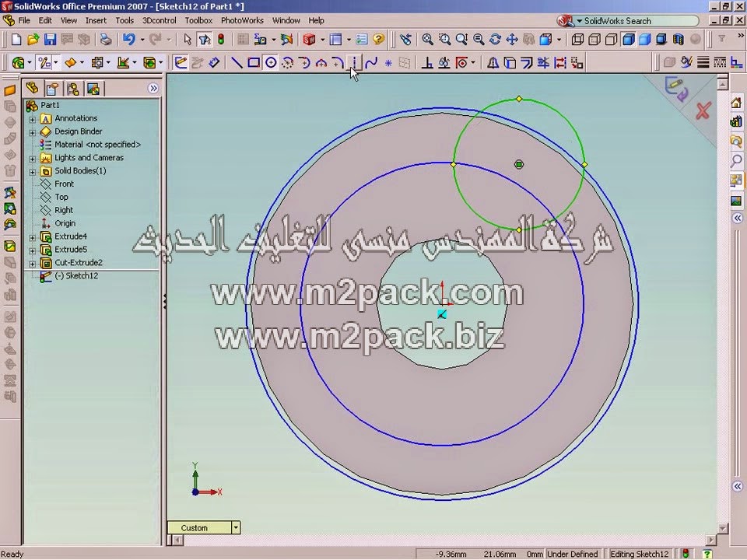Screen dimensions: 747x560
Task: Select Sketch12 in the feature tree
Action: pos(75,275)
